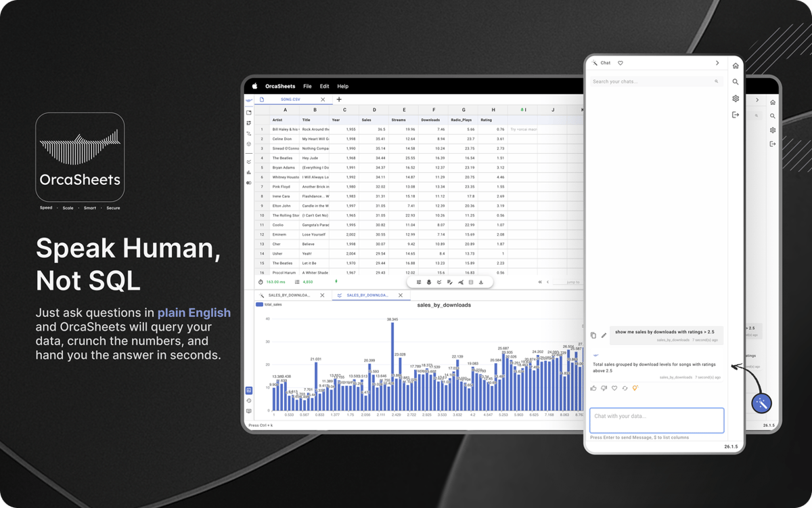This screenshot has width=812, height=508.
Task: Collapse chat panel with right chevron
Action: tap(717, 63)
